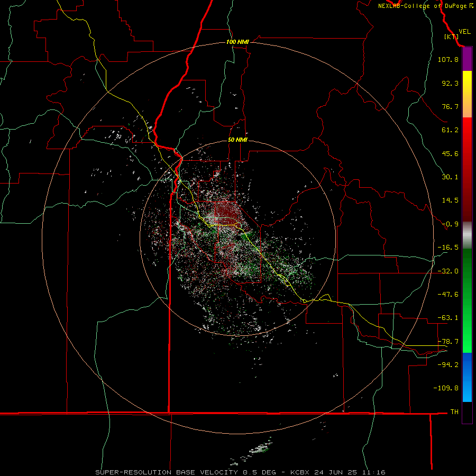Select the -78.7 knot scale value

448,342
